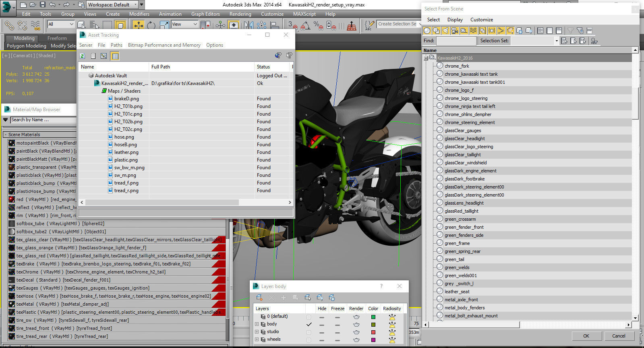Toggle Freeze for the wheels layer
The image size is (644, 348).
click(x=338, y=340)
